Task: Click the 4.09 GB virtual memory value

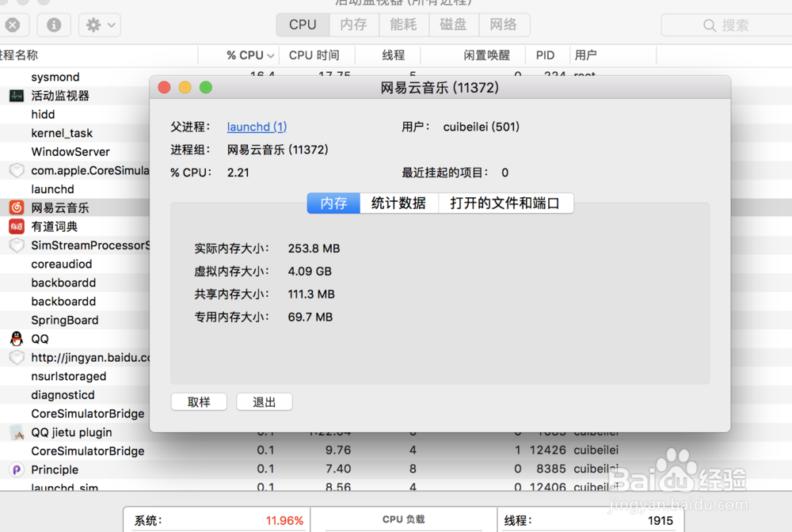Action: click(310, 271)
